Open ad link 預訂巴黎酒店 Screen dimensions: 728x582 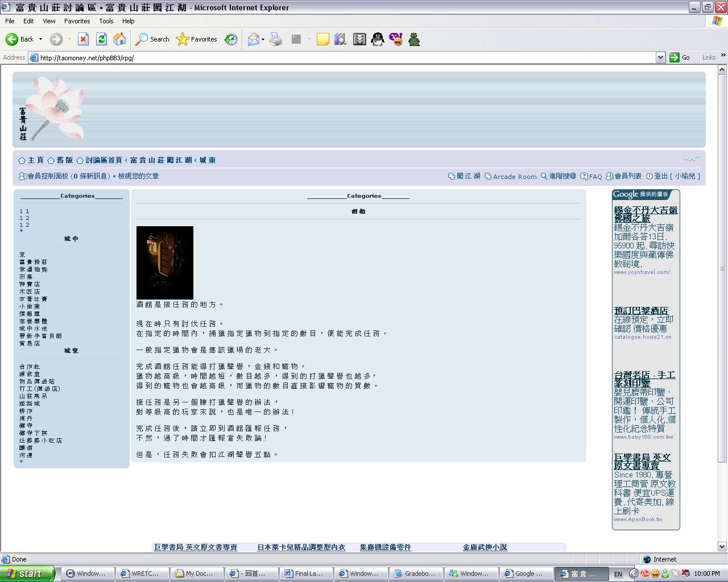point(641,311)
